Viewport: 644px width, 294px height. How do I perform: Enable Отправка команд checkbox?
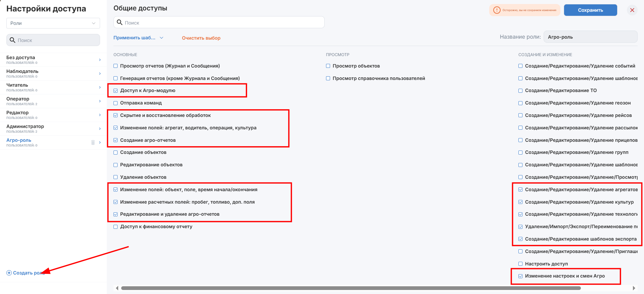pos(116,103)
